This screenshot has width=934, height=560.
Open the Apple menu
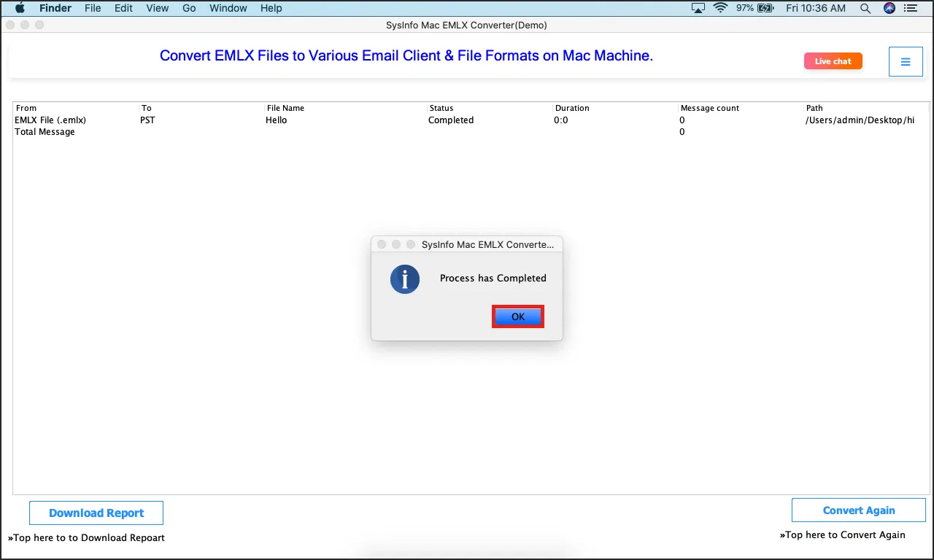point(20,8)
